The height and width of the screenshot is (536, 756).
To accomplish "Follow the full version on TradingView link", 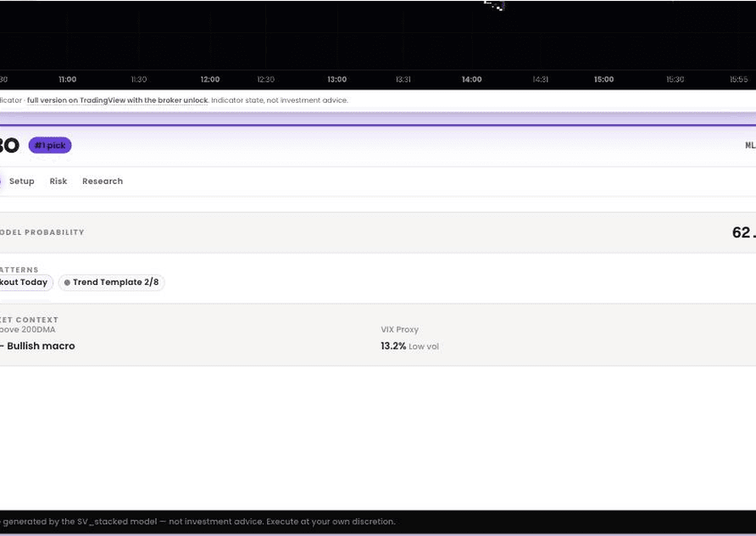I will (x=117, y=100).
